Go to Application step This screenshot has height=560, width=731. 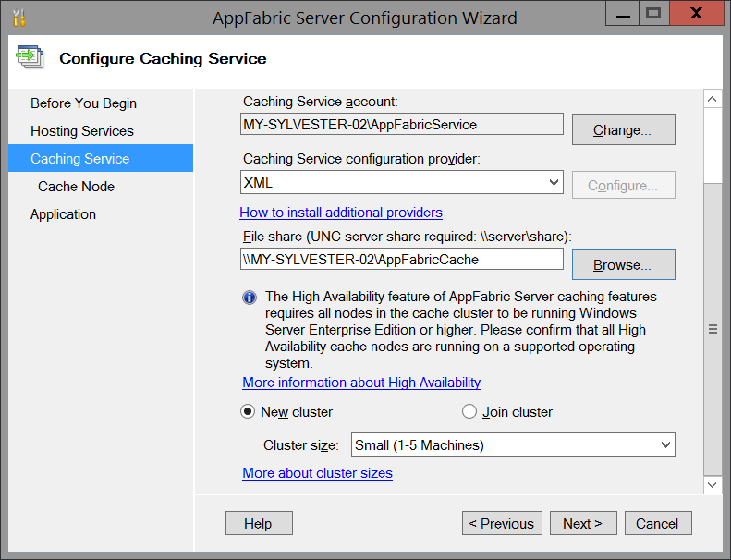coord(63,214)
